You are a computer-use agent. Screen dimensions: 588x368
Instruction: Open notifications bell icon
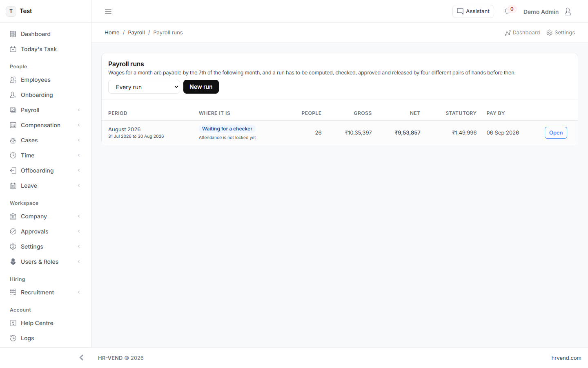click(x=507, y=12)
